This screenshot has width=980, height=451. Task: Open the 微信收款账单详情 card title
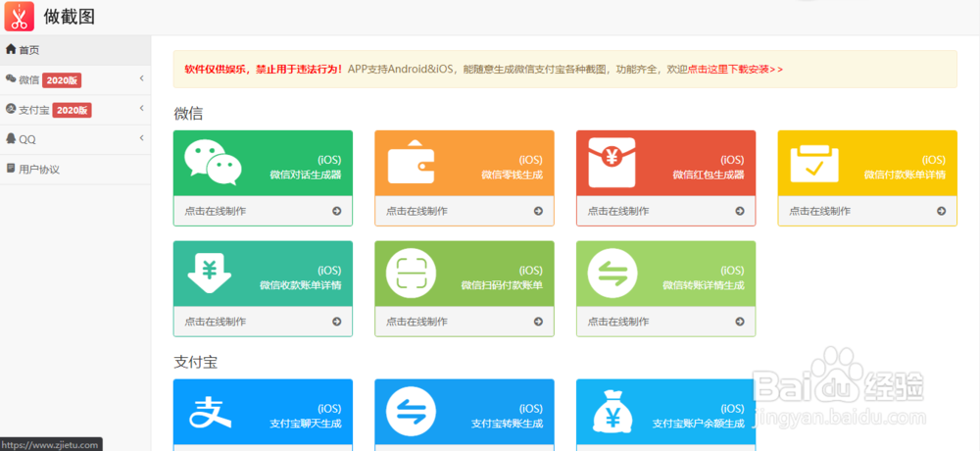tap(301, 285)
